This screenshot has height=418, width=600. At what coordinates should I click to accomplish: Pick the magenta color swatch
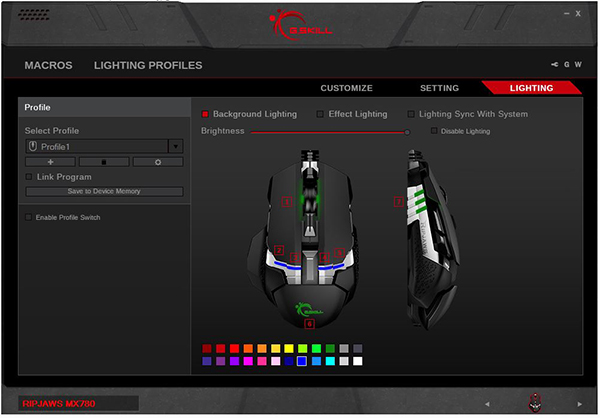248,361
